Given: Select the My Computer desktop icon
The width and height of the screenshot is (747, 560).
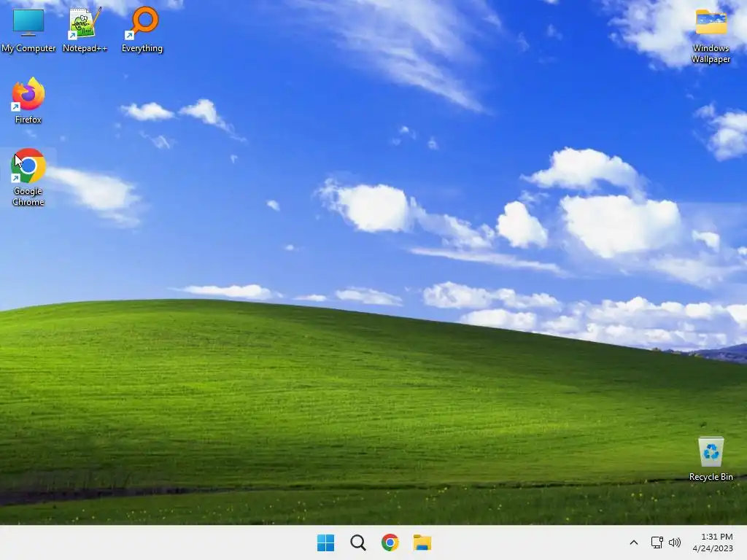Looking at the screenshot, I should [x=28, y=29].
